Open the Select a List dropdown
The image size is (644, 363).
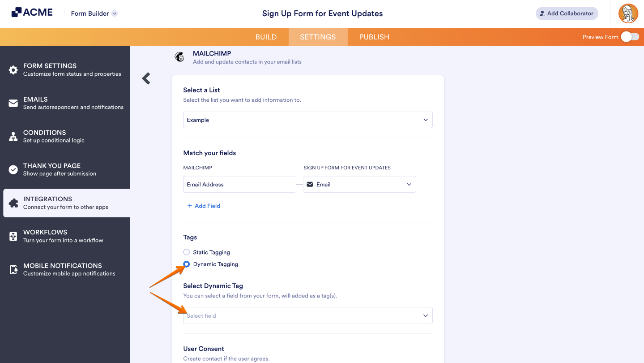tap(307, 120)
